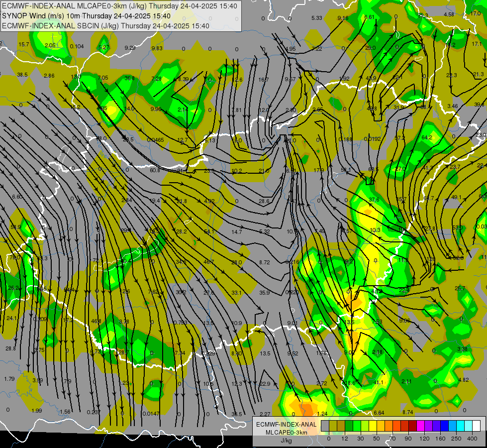The image size is (487, 448).
Task: Click the 0.237 value on the map
Action: [x=94, y=412]
